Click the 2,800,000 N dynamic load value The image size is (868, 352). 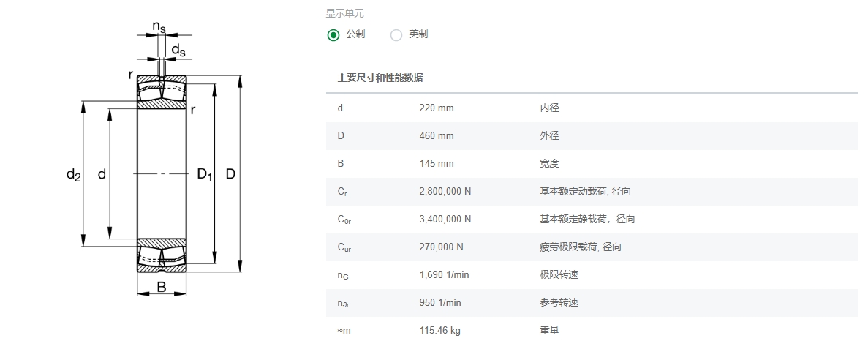pos(445,192)
